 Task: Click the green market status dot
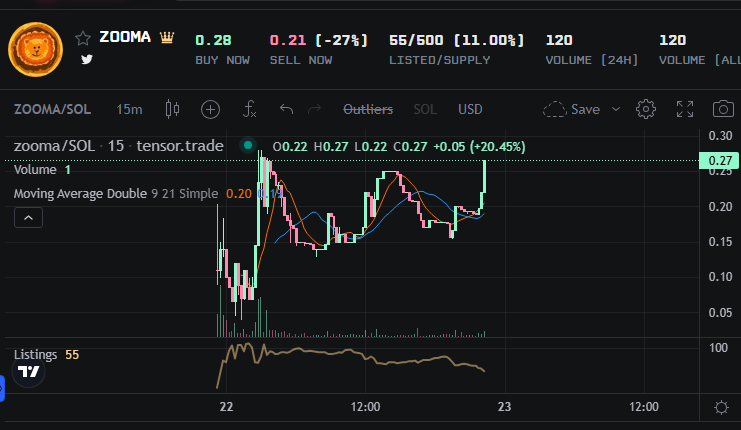tap(248, 145)
